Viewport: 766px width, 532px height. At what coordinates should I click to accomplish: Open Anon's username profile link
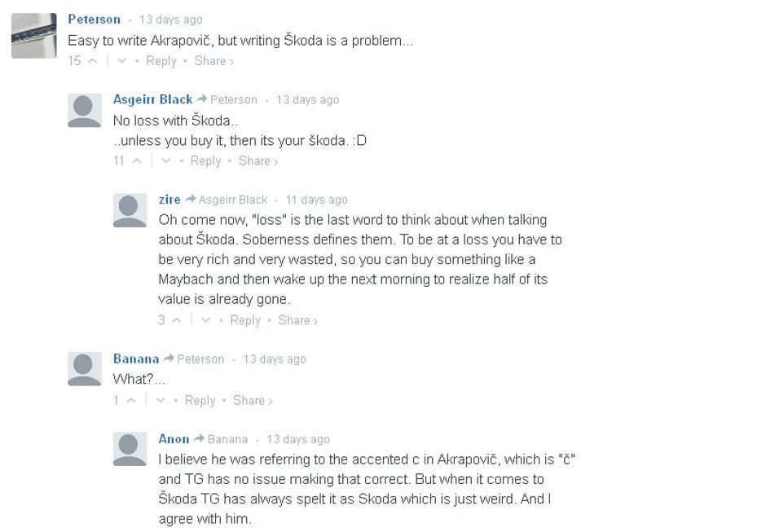pyautogui.click(x=174, y=439)
